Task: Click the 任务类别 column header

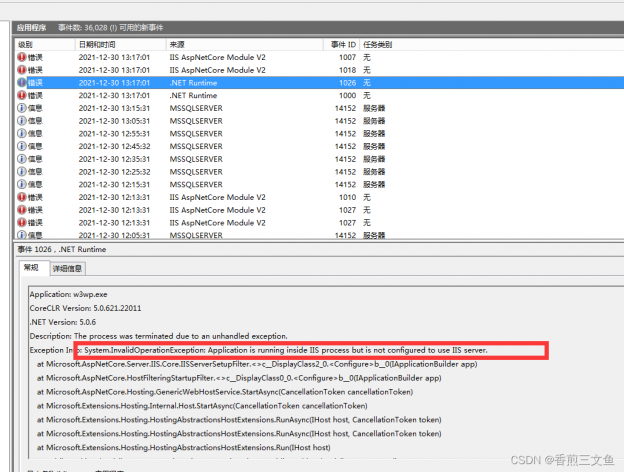Action: click(x=378, y=45)
